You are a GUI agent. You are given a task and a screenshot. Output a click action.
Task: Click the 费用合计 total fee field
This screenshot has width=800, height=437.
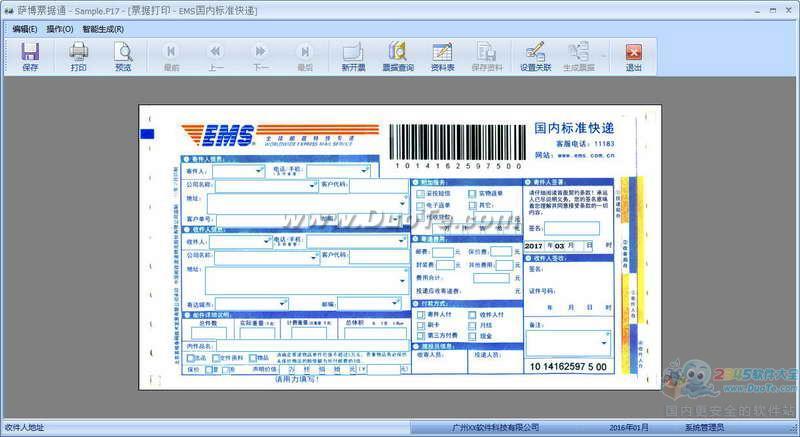[491, 278]
